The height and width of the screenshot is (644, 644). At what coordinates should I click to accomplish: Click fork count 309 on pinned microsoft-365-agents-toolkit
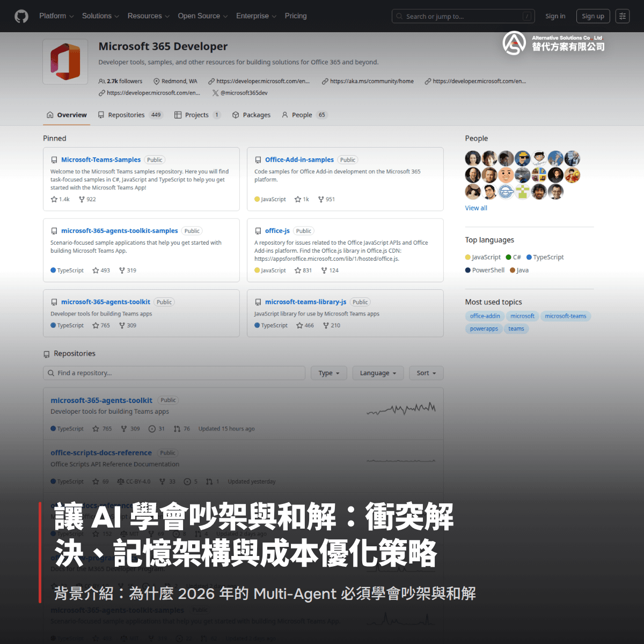[x=128, y=325]
